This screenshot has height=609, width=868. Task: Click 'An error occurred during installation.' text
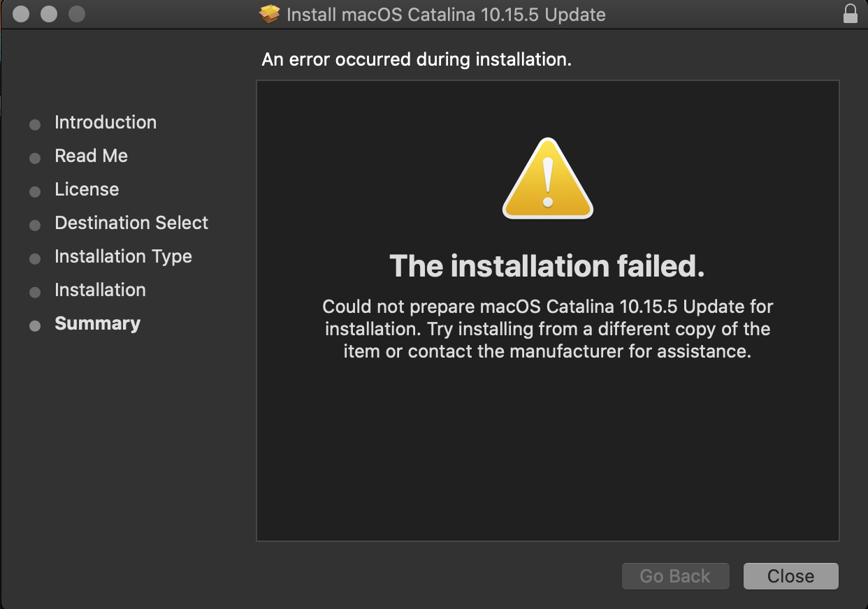[417, 59]
